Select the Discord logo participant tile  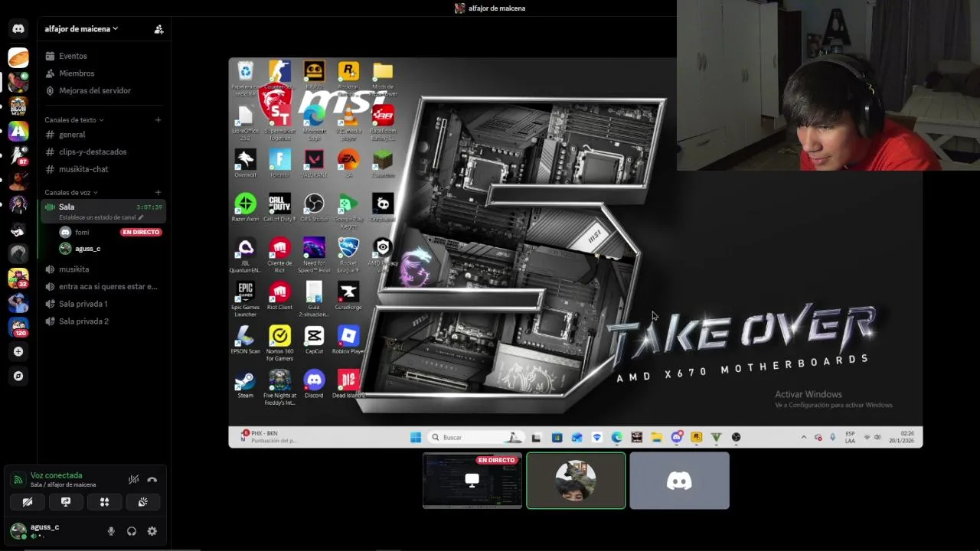tap(679, 481)
